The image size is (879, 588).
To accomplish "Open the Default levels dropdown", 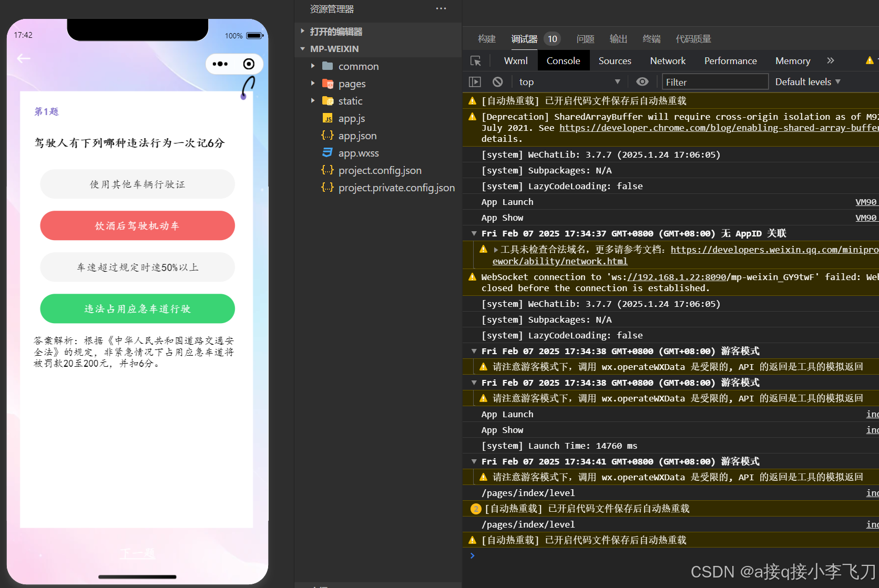I will point(808,82).
